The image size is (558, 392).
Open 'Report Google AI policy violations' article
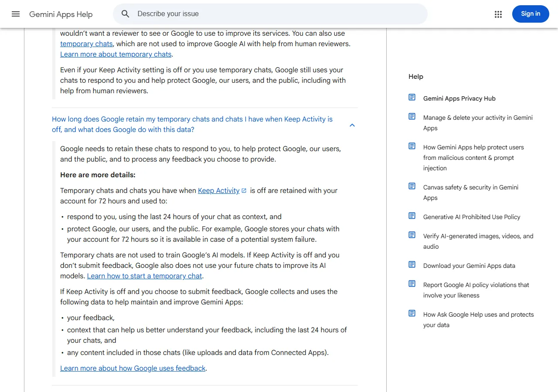pos(476,290)
